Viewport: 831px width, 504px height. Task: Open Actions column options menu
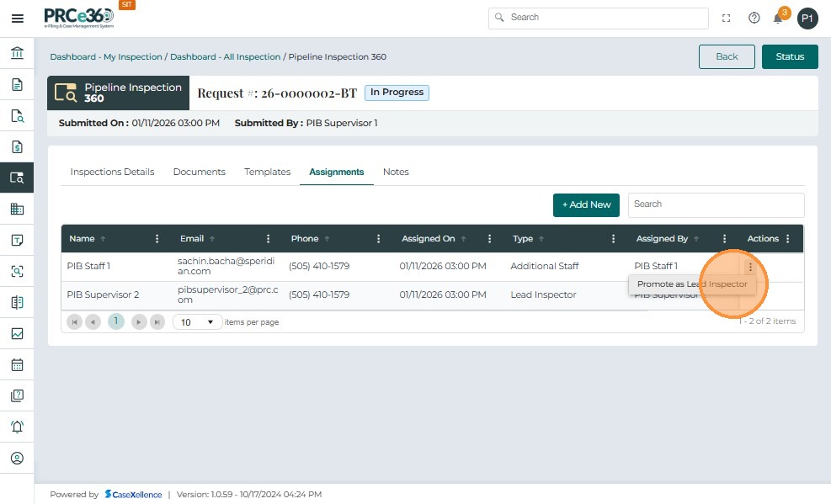(788, 239)
